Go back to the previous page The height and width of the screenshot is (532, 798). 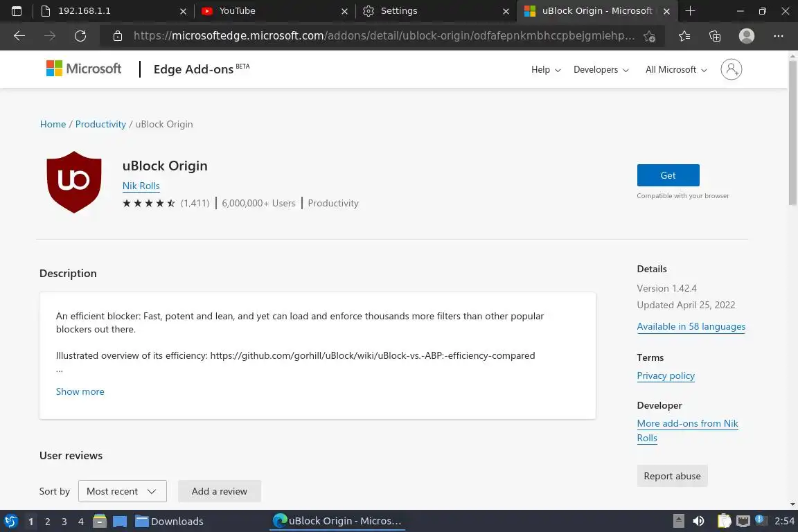point(19,35)
